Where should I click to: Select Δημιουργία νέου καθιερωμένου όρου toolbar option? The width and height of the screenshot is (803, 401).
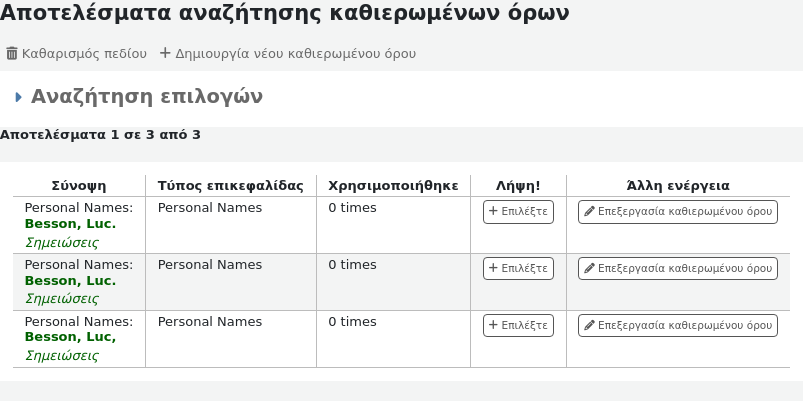tap(295, 54)
